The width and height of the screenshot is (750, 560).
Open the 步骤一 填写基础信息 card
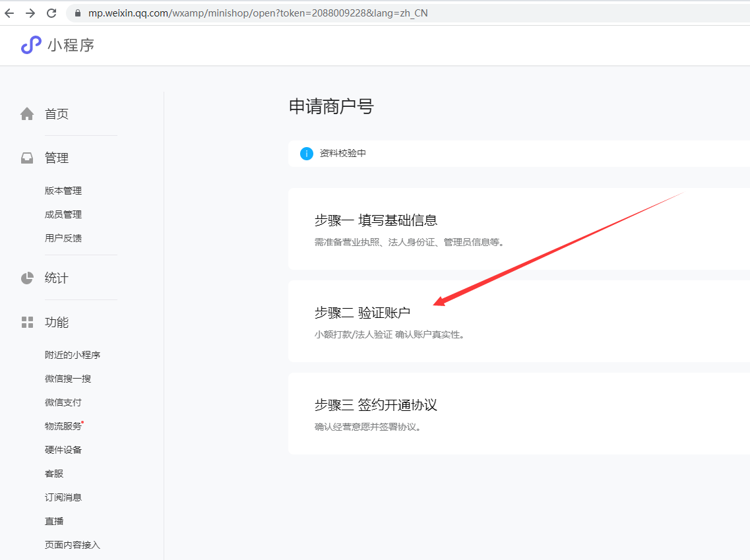[519, 229]
